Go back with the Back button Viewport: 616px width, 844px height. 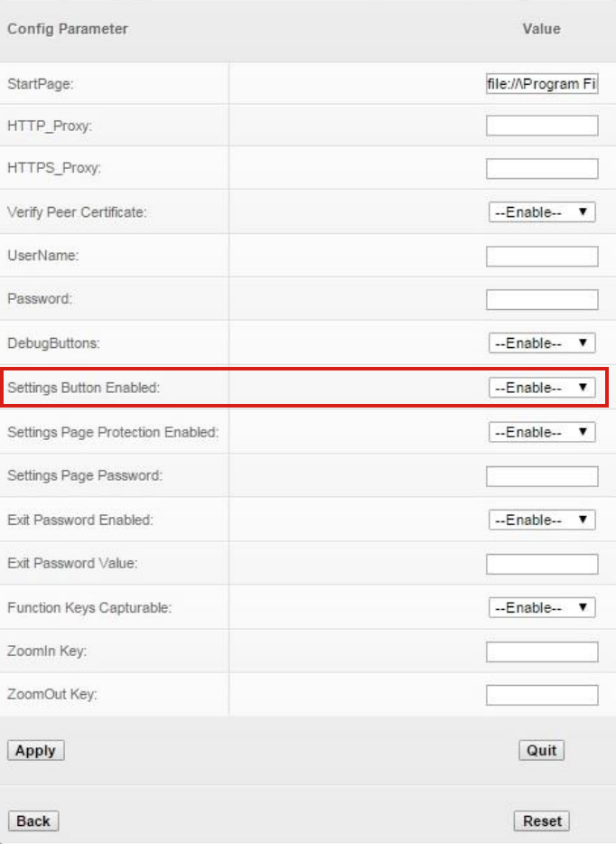(33, 821)
